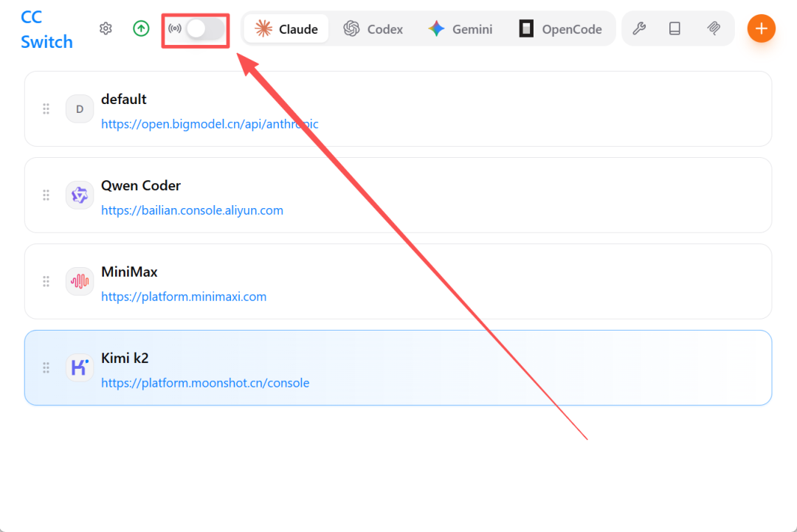The image size is (797, 532).
Task: Open the bigmodel.cn anthropic link
Action: pos(210,124)
